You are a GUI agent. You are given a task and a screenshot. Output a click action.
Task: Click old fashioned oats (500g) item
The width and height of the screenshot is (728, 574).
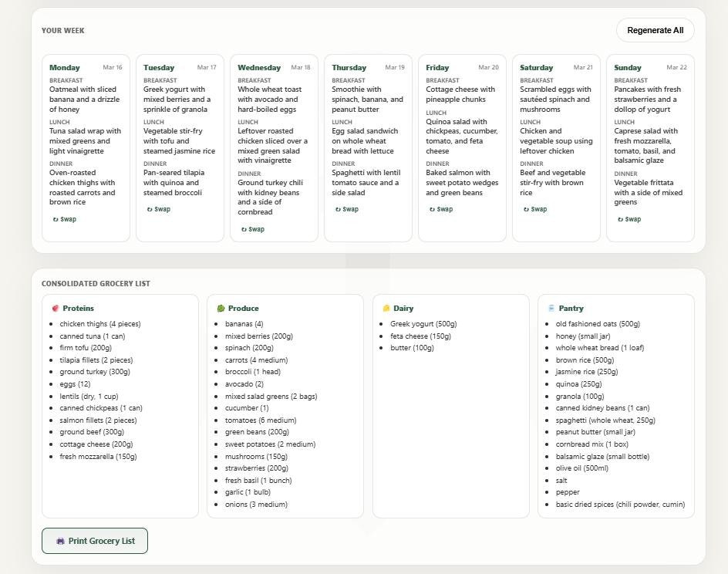click(x=598, y=324)
